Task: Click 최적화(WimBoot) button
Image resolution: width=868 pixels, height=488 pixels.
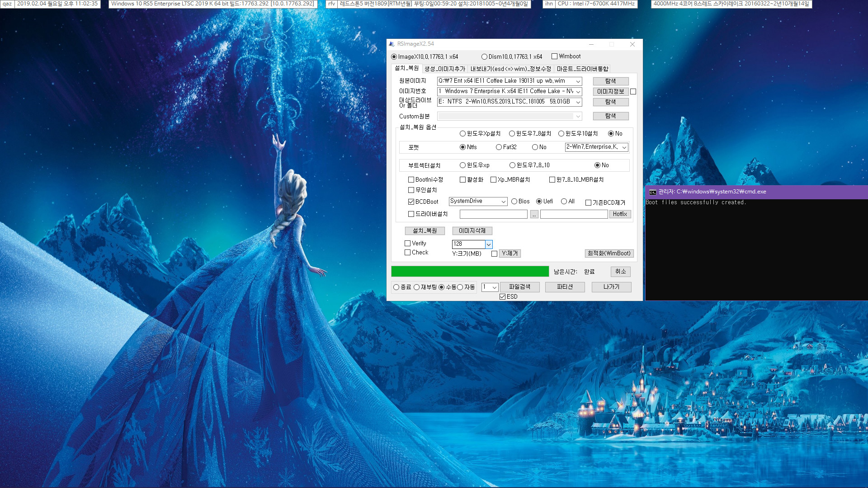Action: pos(609,253)
